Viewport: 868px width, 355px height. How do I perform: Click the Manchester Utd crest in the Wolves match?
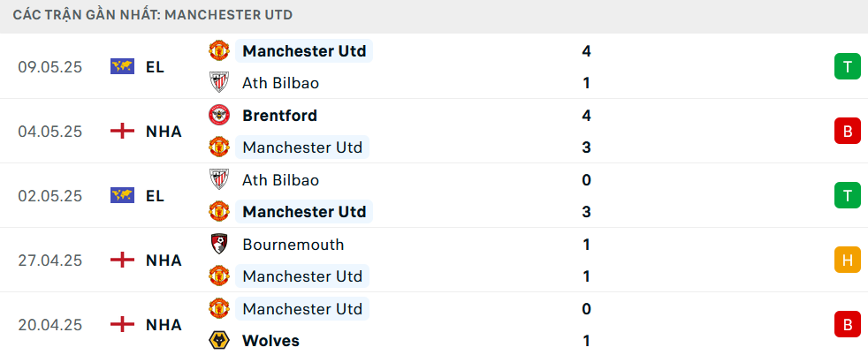coord(218,308)
